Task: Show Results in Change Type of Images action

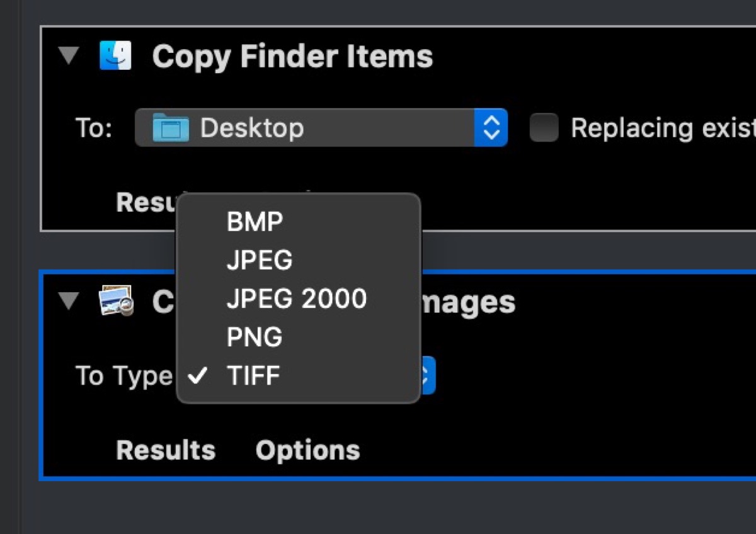Action: coord(166,450)
